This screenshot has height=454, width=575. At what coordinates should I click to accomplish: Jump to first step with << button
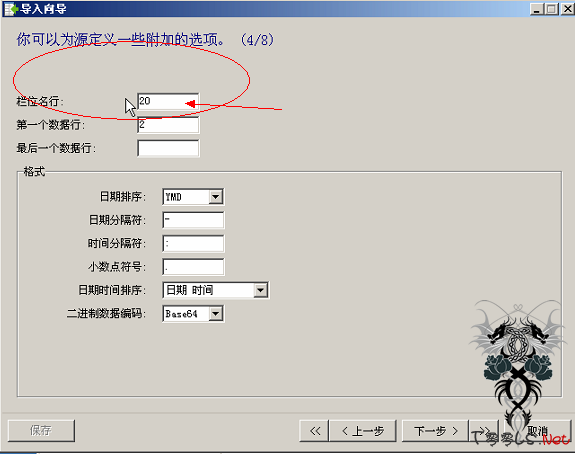coord(315,431)
